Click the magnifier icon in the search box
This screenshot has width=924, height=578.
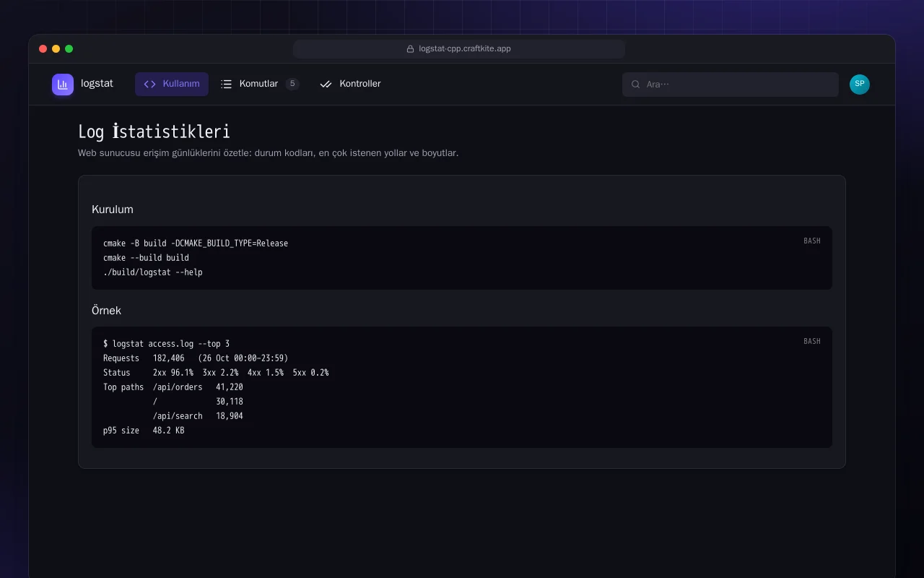point(636,85)
